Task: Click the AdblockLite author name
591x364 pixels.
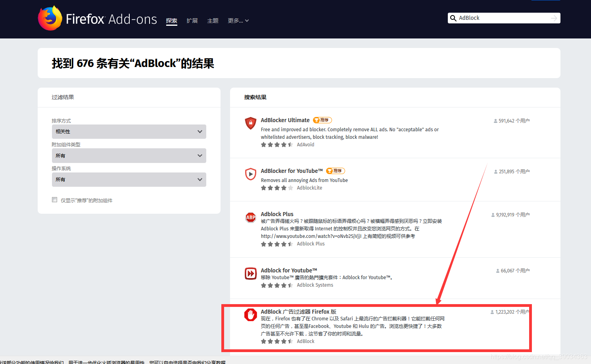Action: tap(309, 188)
